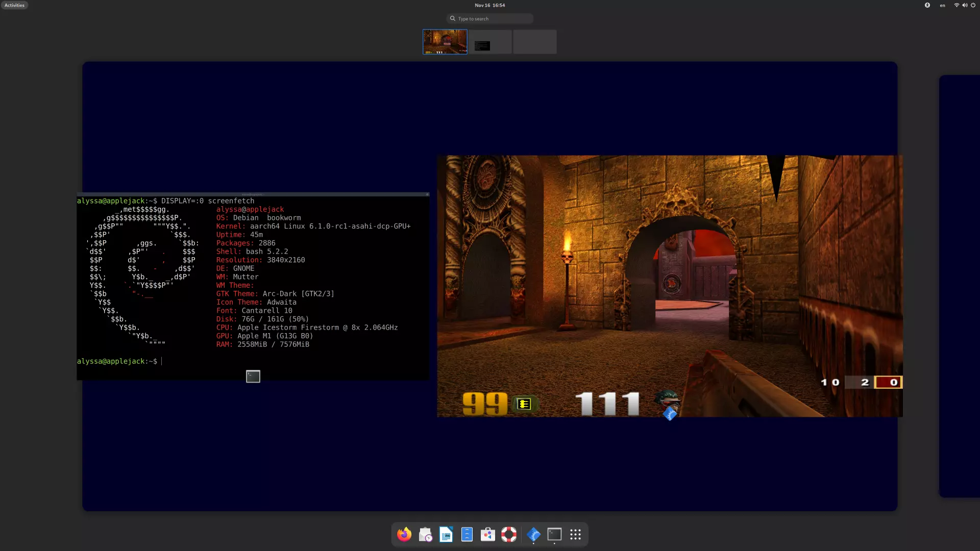The height and width of the screenshot is (551, 980).
Task: Select the screenfetch terminal window
Action: point(253,286)
